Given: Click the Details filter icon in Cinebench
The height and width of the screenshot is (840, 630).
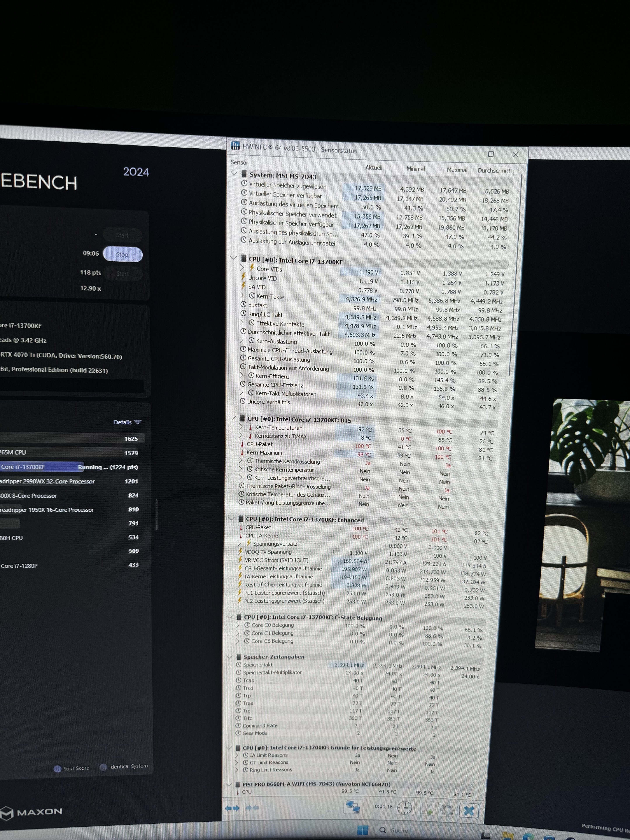Looking at the screenshot, I should pos(138,422).
